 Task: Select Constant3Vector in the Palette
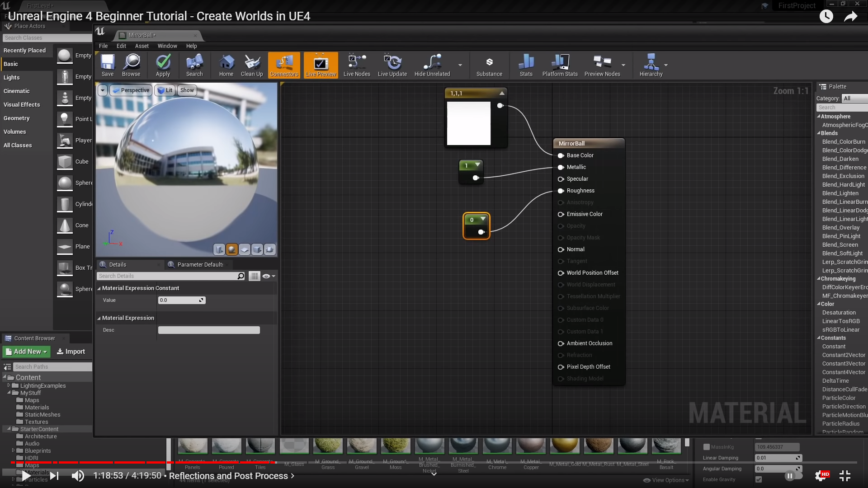click(x=843, y=364)
